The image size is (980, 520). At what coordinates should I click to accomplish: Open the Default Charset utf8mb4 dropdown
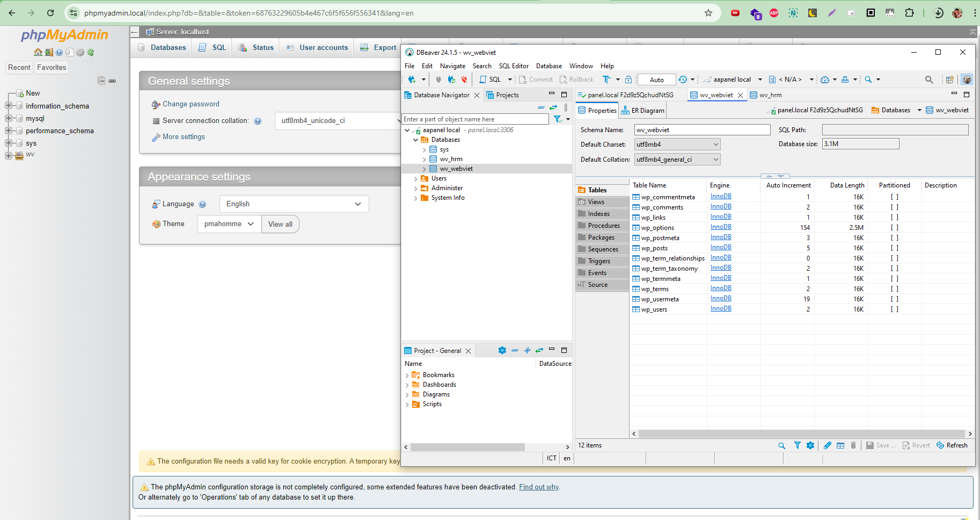click(677, 145)
